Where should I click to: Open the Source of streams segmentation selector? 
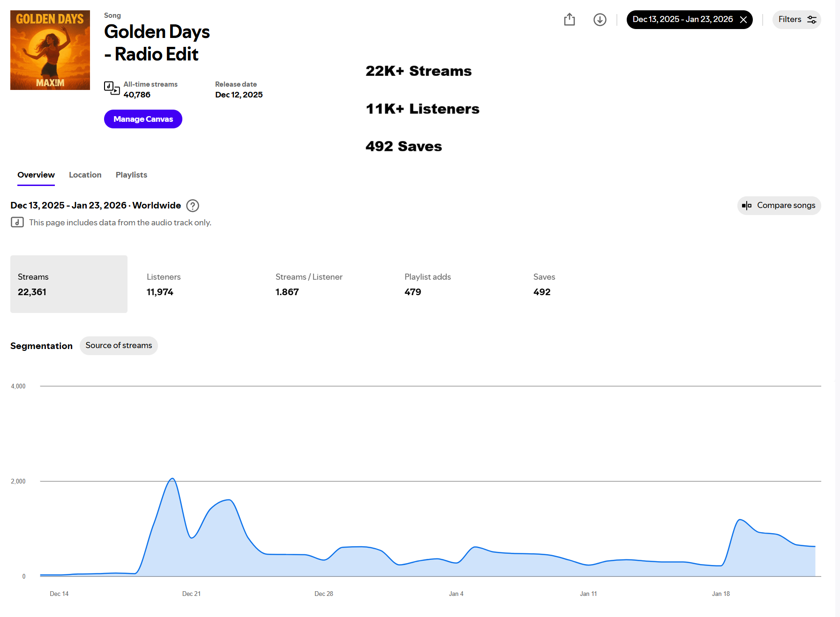pyautogui.click(x=119, y=346)
